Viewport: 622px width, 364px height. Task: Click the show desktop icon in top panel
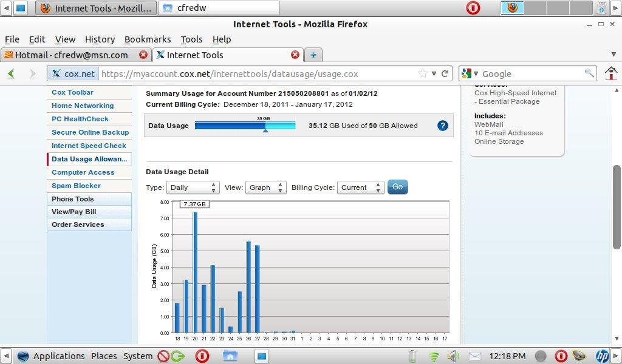[21, 8]
